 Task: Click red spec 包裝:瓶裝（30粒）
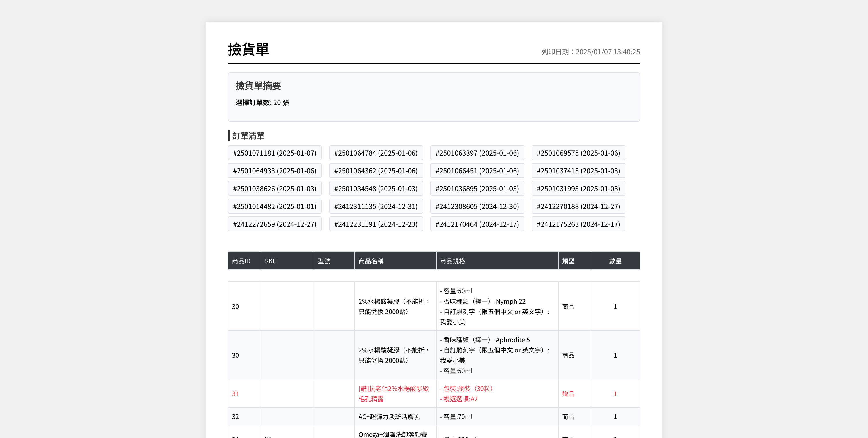point(466,388)
